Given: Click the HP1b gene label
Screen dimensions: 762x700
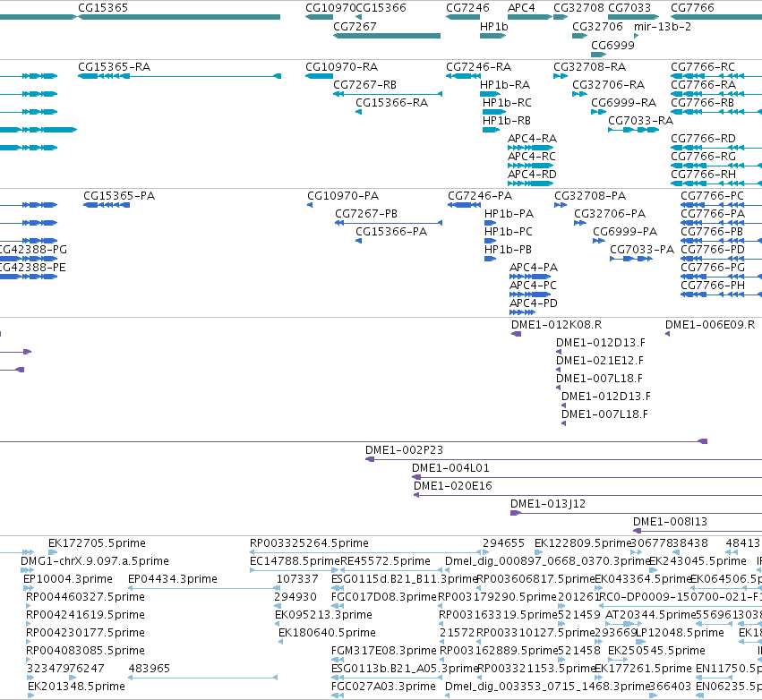Looking at the screenshot, I should 493,27.
